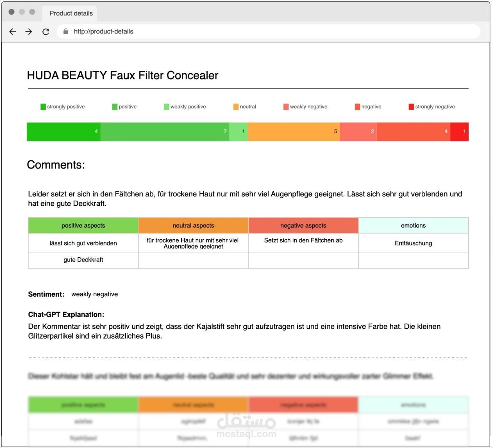Click the 'weakly positive' legend label
This screenshot has width=493, height=448.
(x=188, y=107)
